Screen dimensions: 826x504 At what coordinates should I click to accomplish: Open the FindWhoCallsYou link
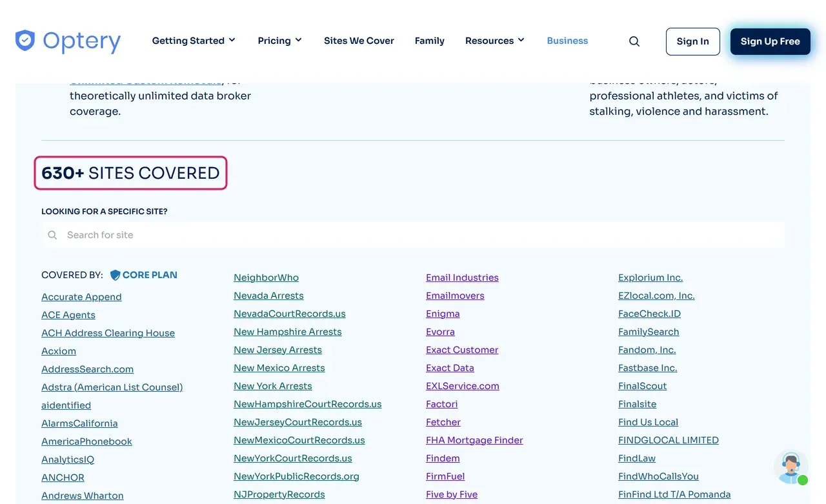(x=658, y=476)
